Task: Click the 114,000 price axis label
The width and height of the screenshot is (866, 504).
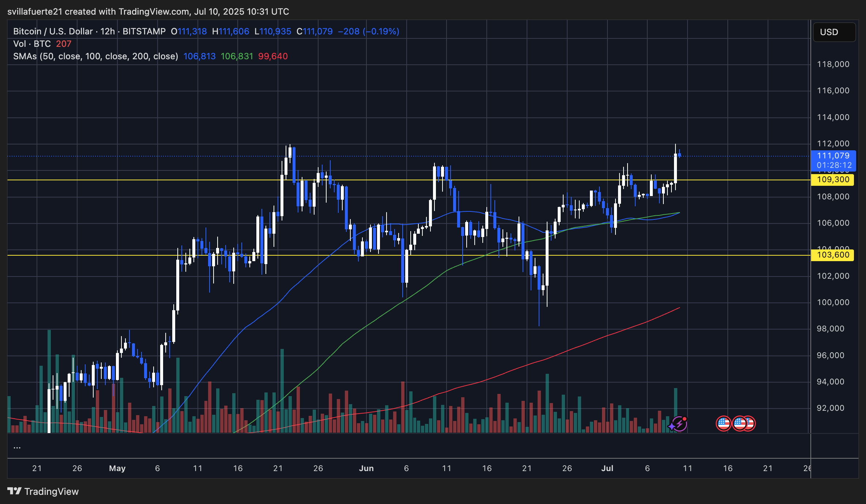Action: click(x=833, y=117)
